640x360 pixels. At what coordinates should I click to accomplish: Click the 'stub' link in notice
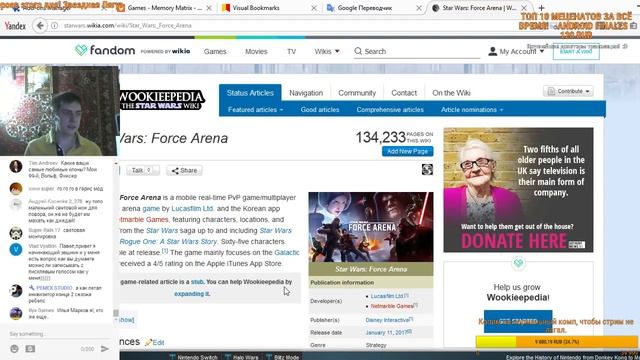tap(197, 282)
